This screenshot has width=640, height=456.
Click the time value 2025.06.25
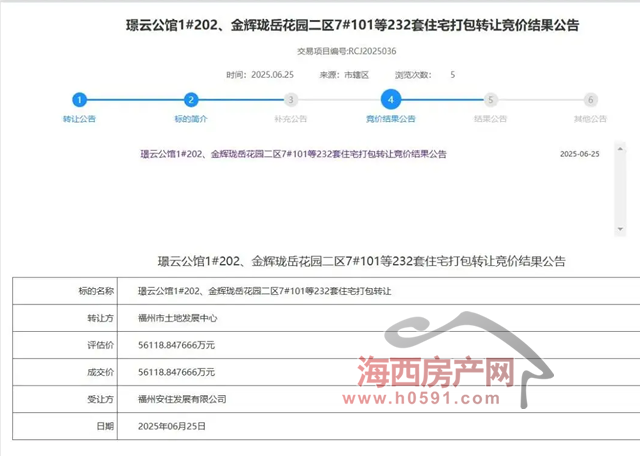272,75
